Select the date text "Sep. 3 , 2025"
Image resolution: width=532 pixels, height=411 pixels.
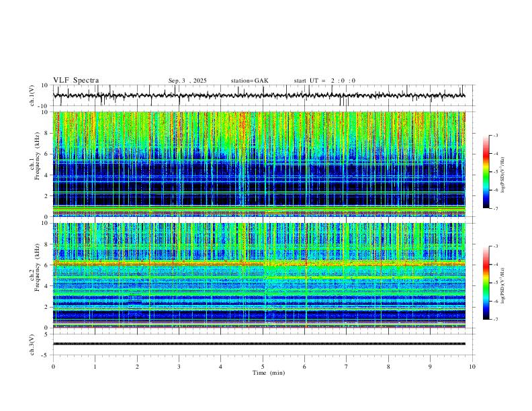pos(187,81)
